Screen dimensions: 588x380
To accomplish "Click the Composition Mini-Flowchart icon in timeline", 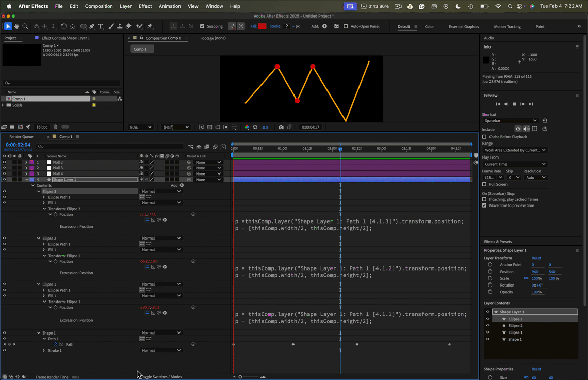I will pyautogui.click(x=191, y=147).
